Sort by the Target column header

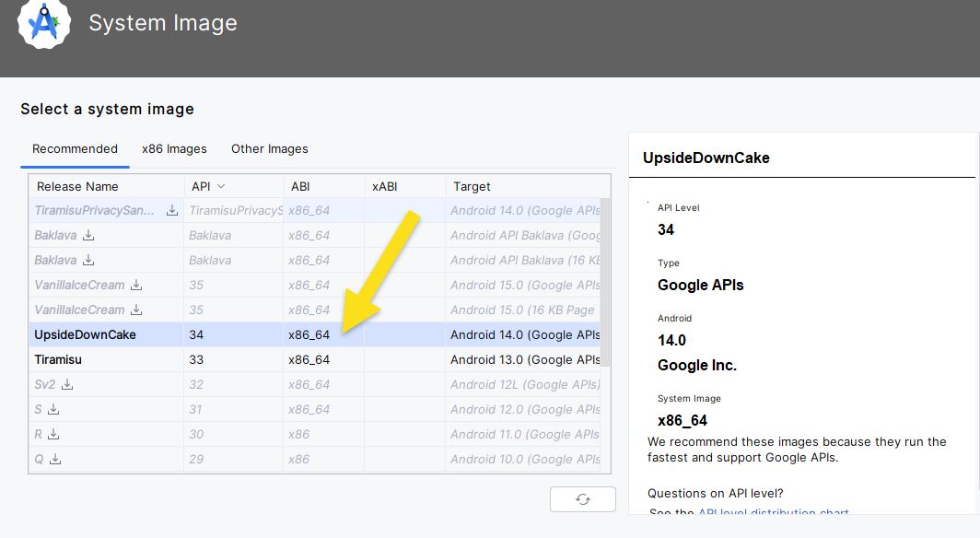click(x=472, y=187)
